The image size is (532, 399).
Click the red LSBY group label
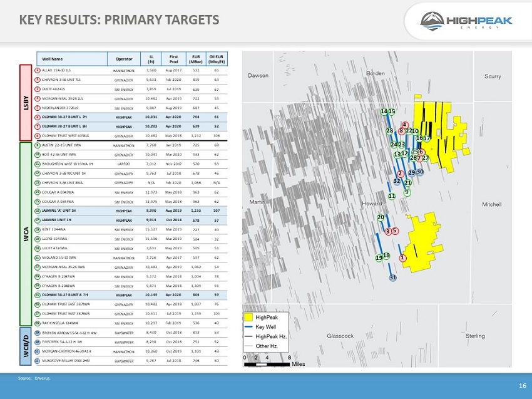[x=26, y=103]
